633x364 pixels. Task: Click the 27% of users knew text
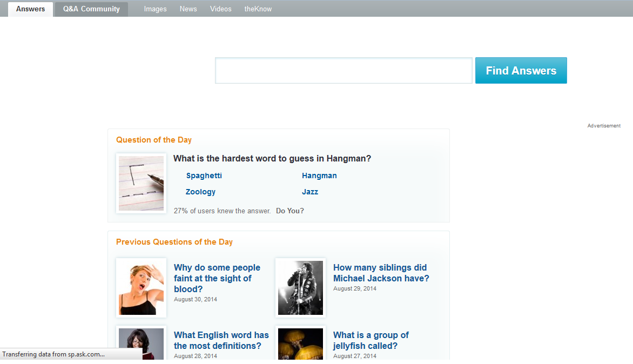(x=222, y=211)
